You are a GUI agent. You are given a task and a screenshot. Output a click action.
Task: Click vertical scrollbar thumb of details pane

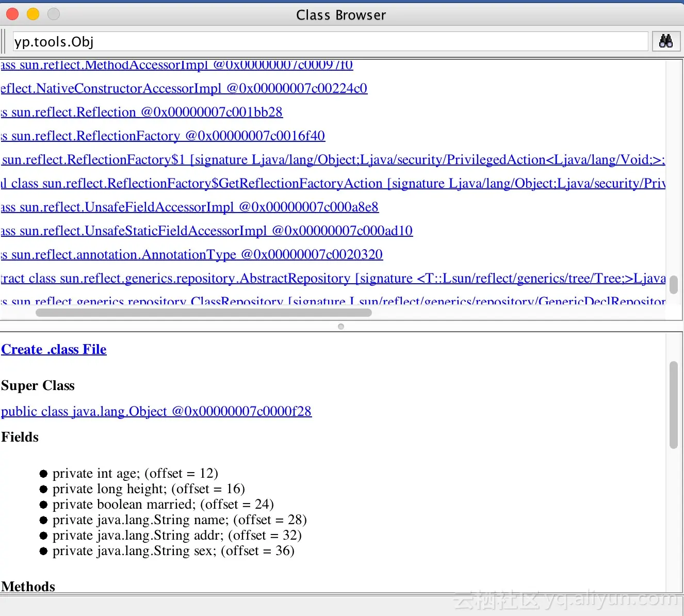(674, 405)
